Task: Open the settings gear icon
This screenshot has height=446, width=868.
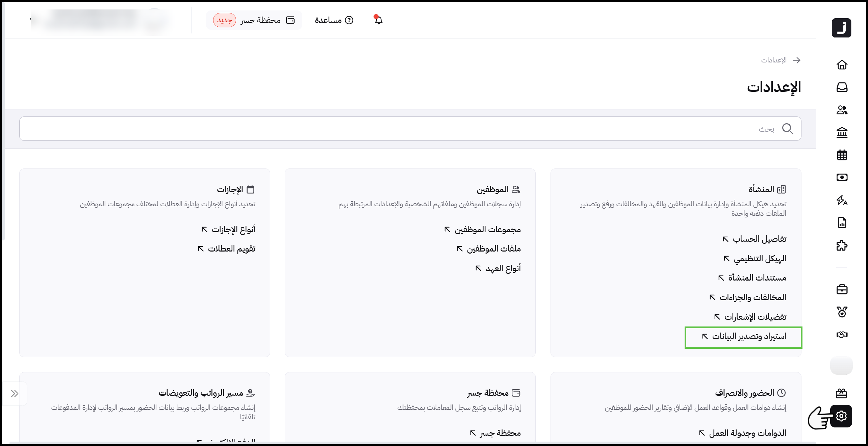Action: click(841, 416)
